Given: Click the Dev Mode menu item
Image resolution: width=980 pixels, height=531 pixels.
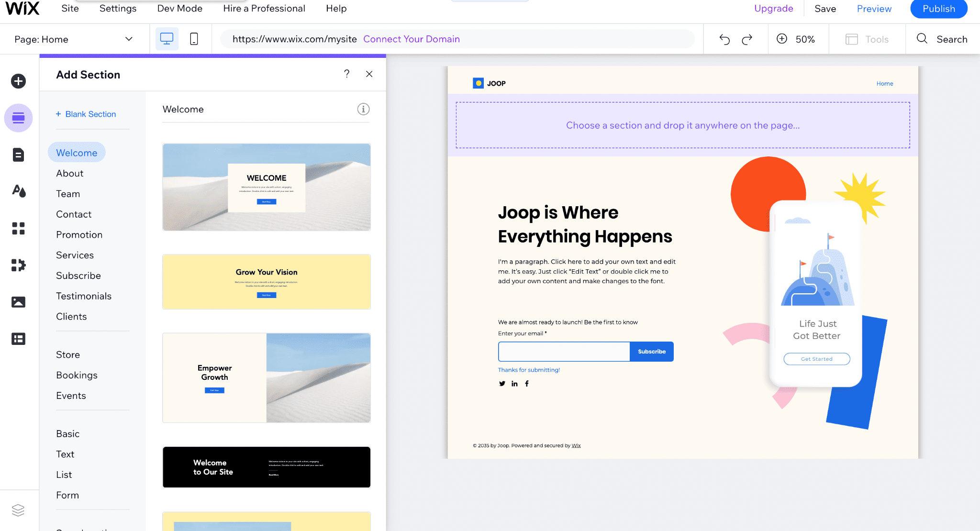Looking at the screenshot, I should point(180,8).
